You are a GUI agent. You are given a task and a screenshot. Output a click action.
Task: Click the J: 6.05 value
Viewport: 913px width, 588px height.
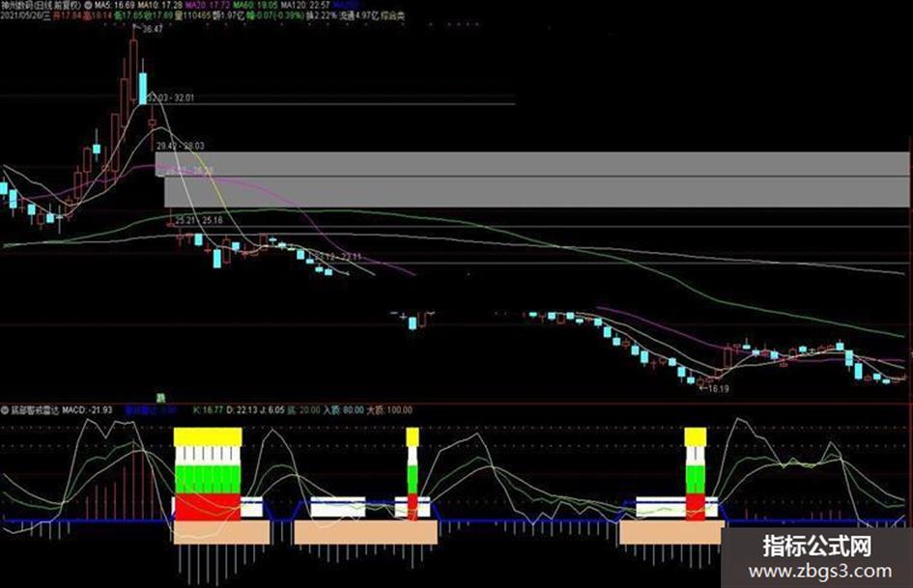[271, 409]
